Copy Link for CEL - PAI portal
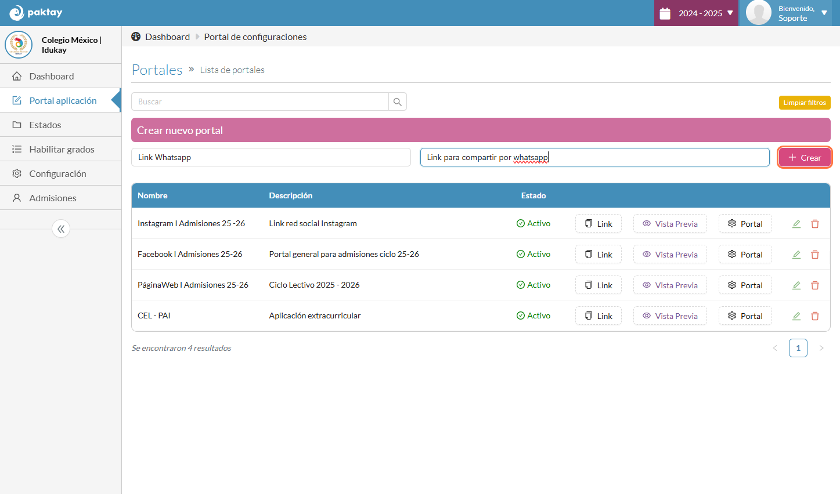Viewport: 840px width, 504px height. (x=599, y=316)
